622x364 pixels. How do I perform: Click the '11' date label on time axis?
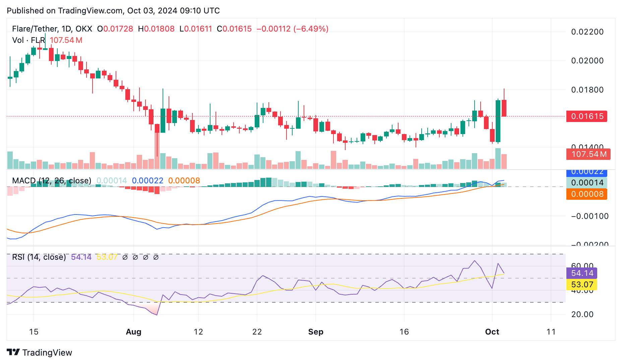pyautogui.click(x=551, y=332)
